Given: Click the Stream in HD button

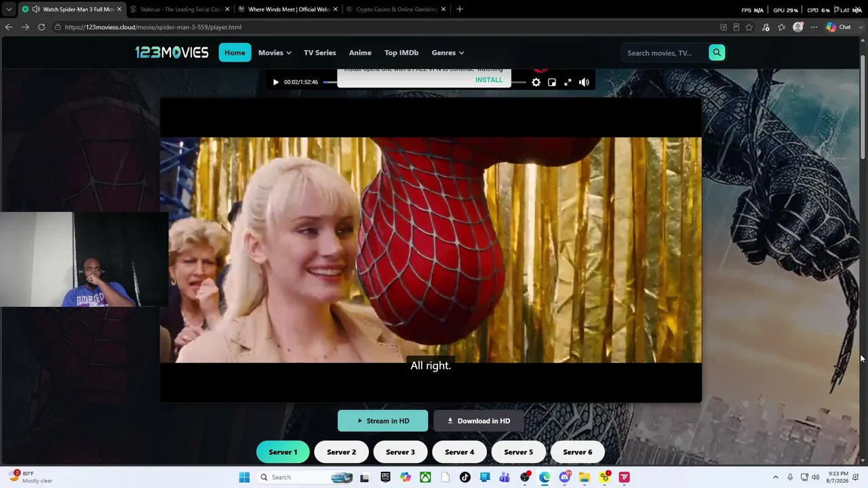Looking at the screenshot, I should [x=382, y=421].
